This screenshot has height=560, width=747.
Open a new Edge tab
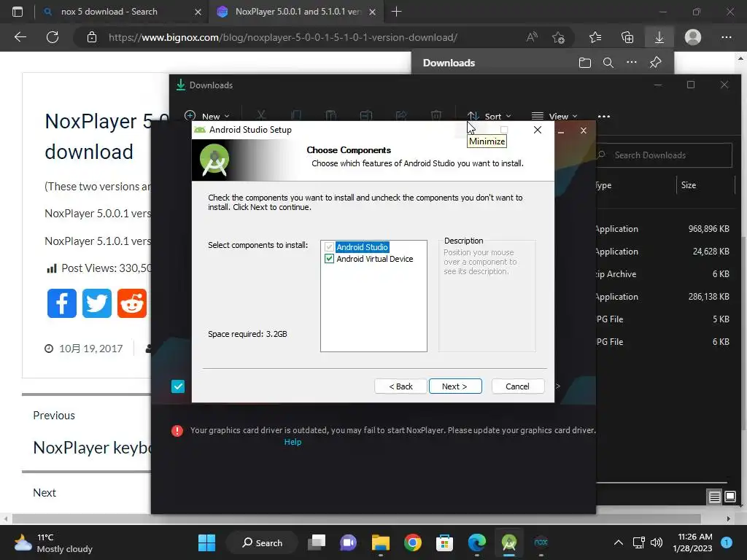point(396,12)
